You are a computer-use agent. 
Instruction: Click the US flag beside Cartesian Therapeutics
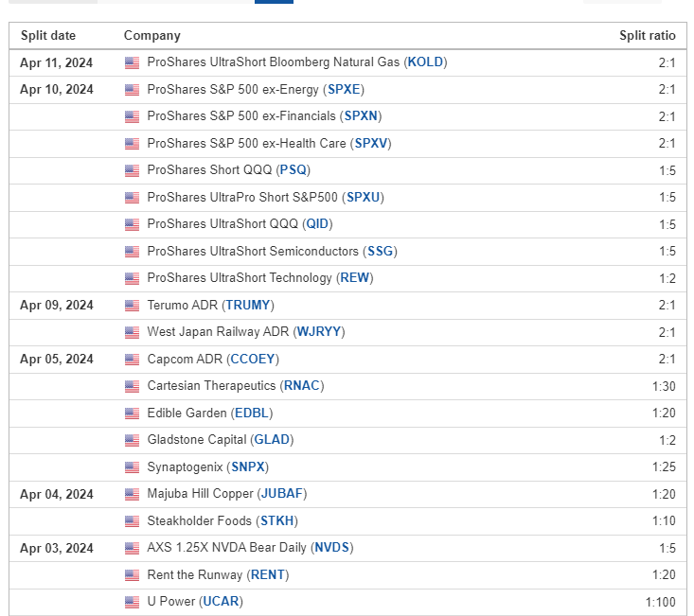click(132, 386)
